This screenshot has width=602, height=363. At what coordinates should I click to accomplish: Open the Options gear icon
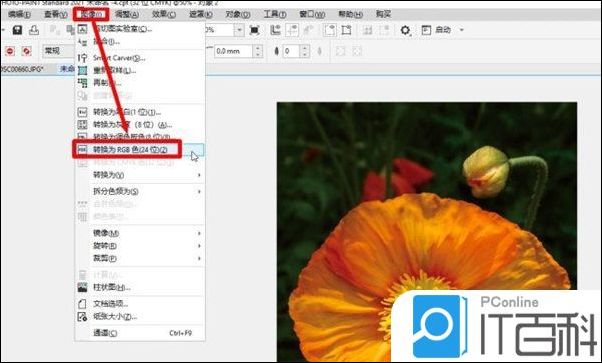[x=405, y=30]
